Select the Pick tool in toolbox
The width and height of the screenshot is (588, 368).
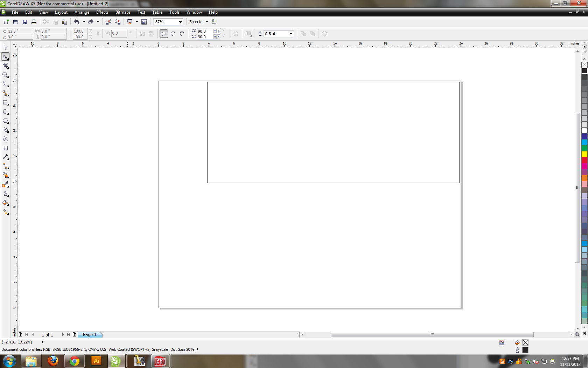pos(5,47)
